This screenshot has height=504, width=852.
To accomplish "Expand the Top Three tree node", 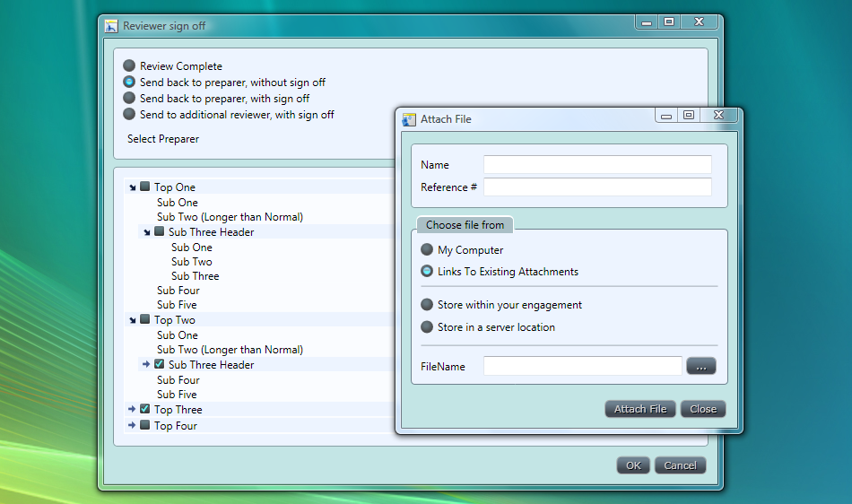I will [x=133, y=409].
